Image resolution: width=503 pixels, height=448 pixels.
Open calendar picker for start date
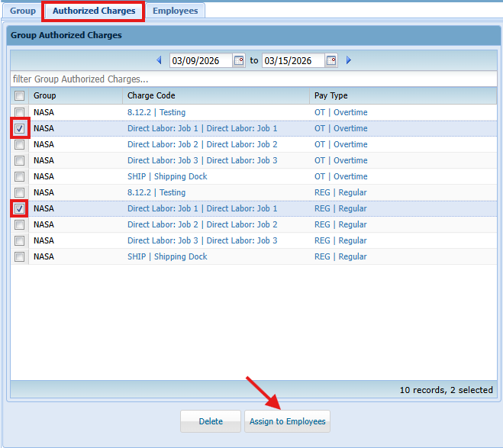pos(239,60)
